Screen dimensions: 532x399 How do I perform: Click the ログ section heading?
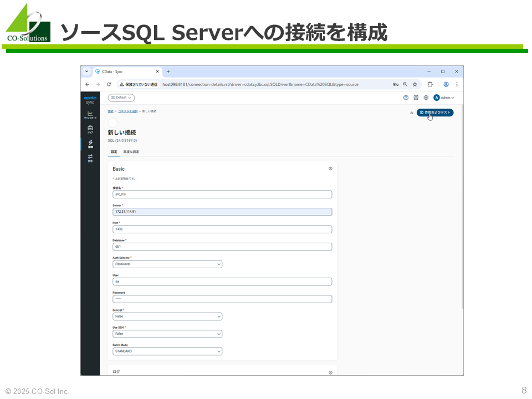click(x=116, y=372)
